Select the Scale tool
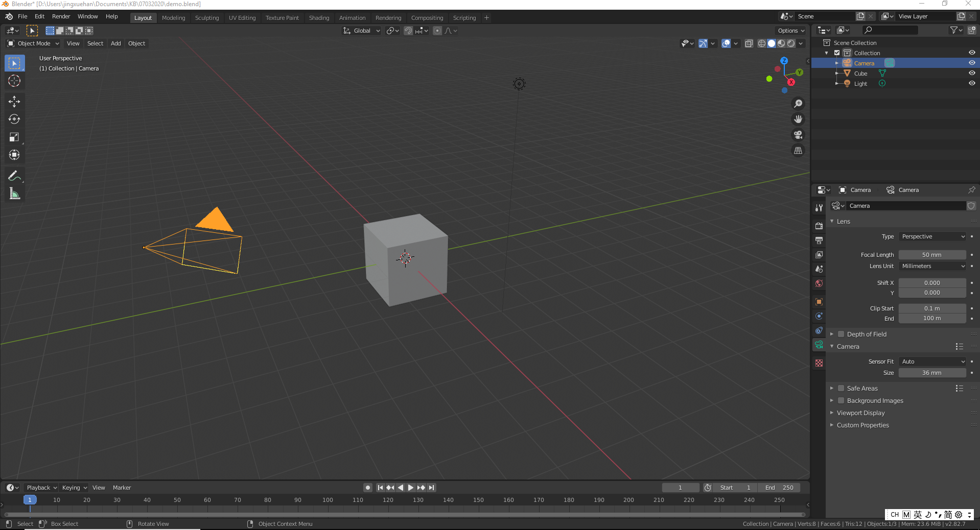The width and height of the screenshot is (980, 530). point(14,137)
